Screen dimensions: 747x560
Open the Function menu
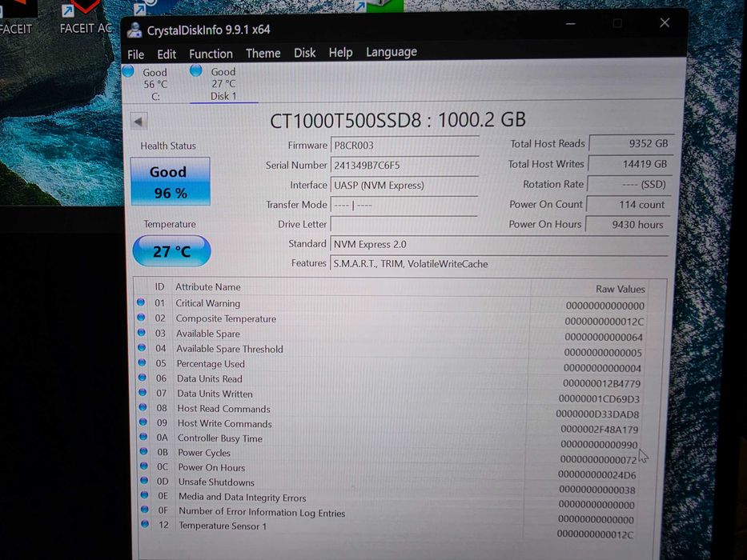point(211,54)
